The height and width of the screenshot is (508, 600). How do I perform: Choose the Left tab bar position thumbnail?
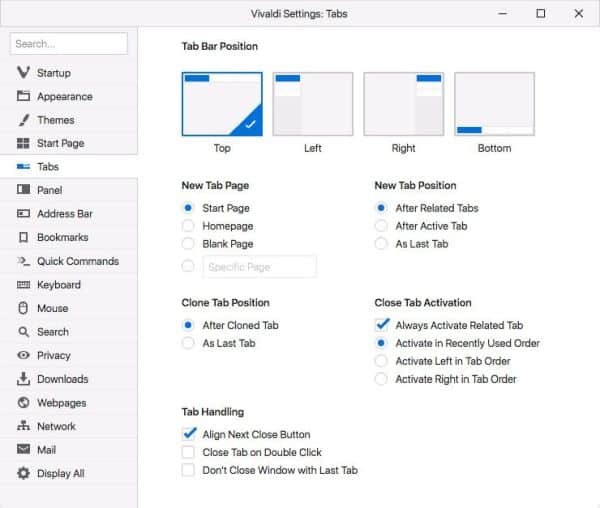tap(313, 104)
